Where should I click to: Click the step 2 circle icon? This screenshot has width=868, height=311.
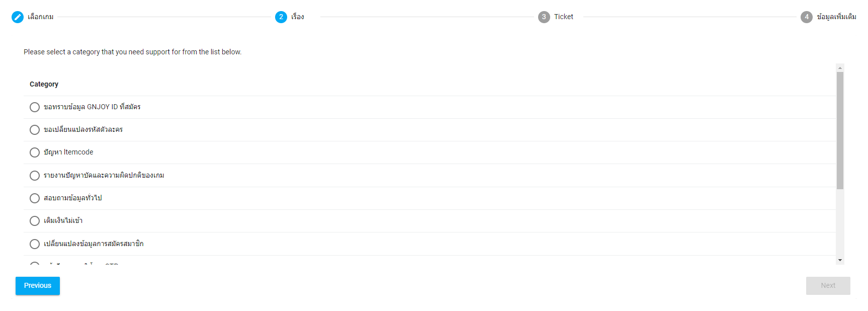tap(281, 17)
